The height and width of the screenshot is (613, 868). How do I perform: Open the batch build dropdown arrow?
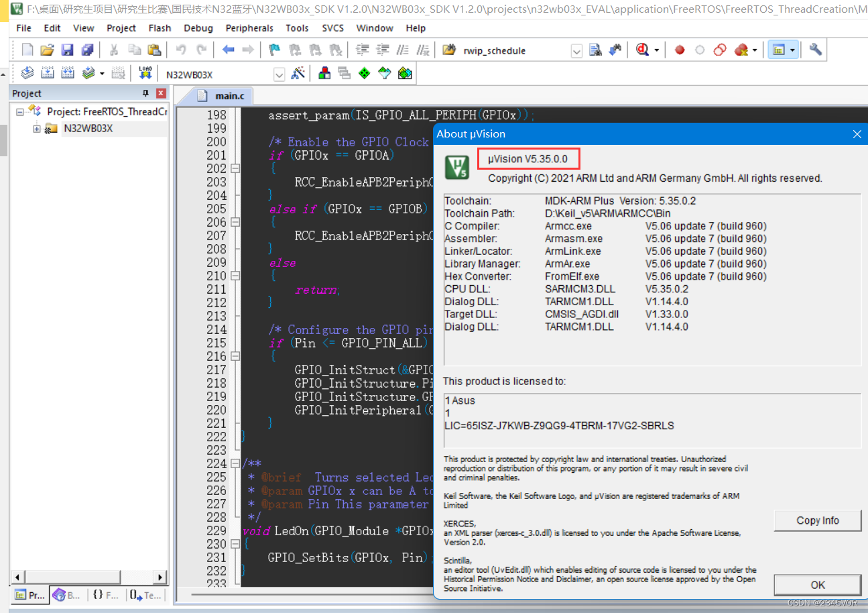point(102,74)
